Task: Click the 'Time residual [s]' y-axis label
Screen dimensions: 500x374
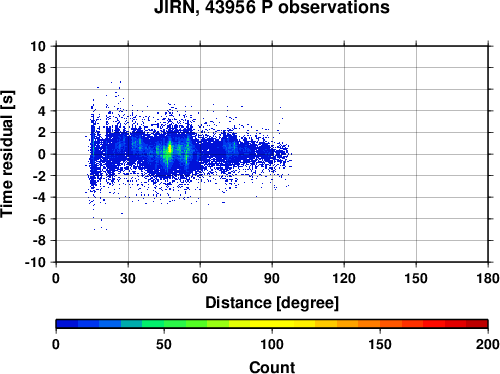Action: click(x=7, y=154)
